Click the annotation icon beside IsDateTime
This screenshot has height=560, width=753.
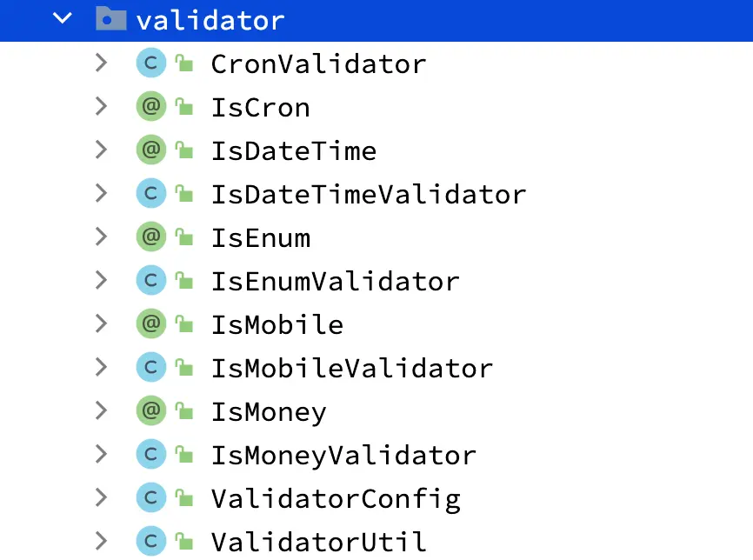[x=150, y=150]
